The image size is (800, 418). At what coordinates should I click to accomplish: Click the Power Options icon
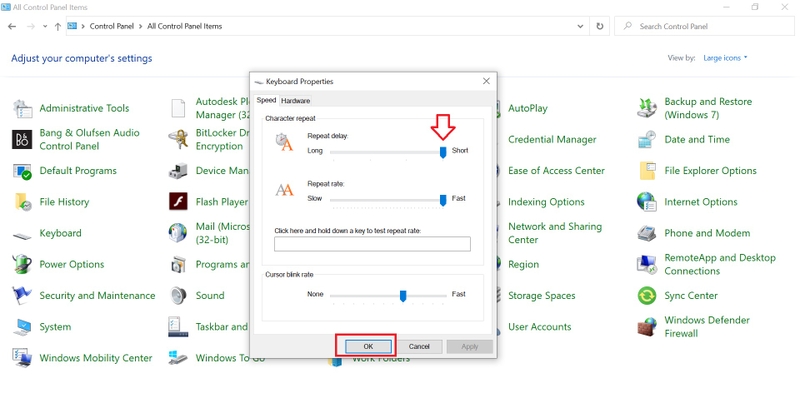pos(22,264)
